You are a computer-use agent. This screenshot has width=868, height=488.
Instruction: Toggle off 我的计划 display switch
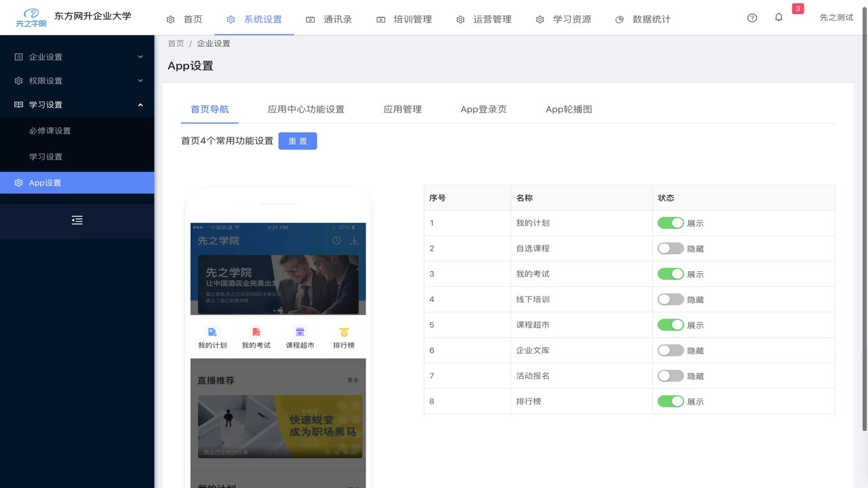(x=671, y=223)
